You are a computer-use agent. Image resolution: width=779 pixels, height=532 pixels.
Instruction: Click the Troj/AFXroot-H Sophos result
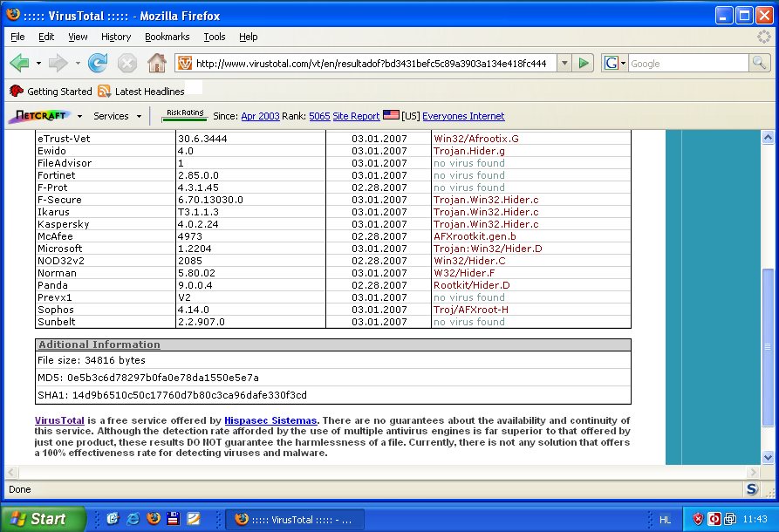pyautogui.click(x=470, y=310)
